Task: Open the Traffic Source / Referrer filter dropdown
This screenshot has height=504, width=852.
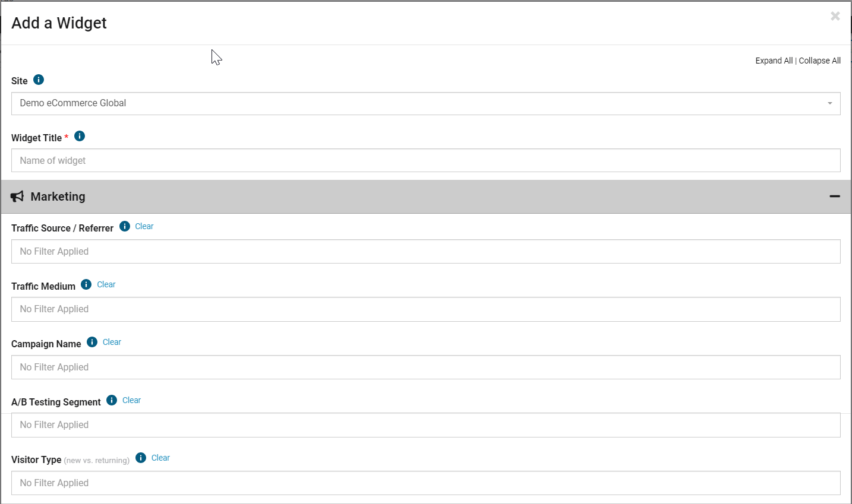Action: 425,251
